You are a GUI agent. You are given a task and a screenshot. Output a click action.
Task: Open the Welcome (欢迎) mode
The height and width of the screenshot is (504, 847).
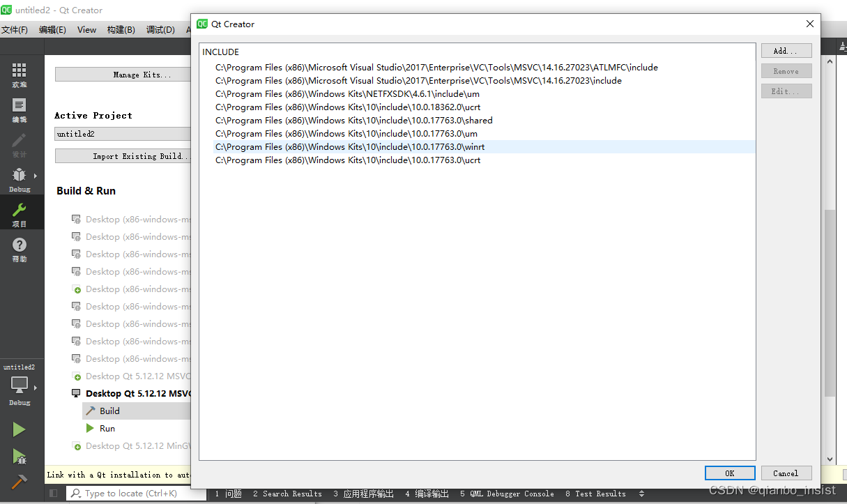pyautogui.click(x=20, y=75)
